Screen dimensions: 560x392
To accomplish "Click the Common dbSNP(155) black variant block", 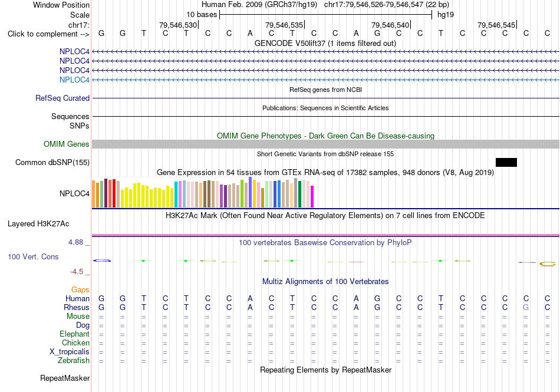I will (x=506, y=163).
